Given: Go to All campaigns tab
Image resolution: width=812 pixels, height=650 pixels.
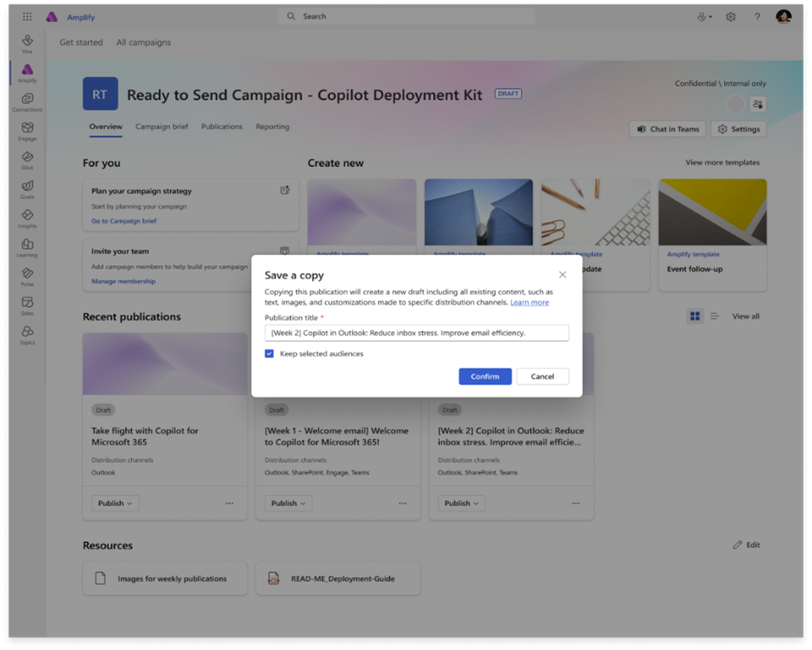Looking at the screenshot, I should [143, 42].
